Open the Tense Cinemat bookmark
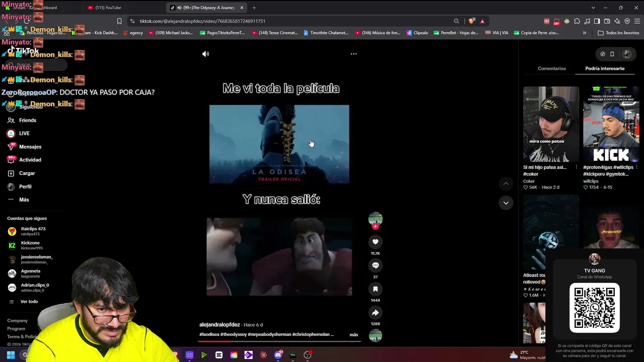644x362 pixels. tap(275, 33)
